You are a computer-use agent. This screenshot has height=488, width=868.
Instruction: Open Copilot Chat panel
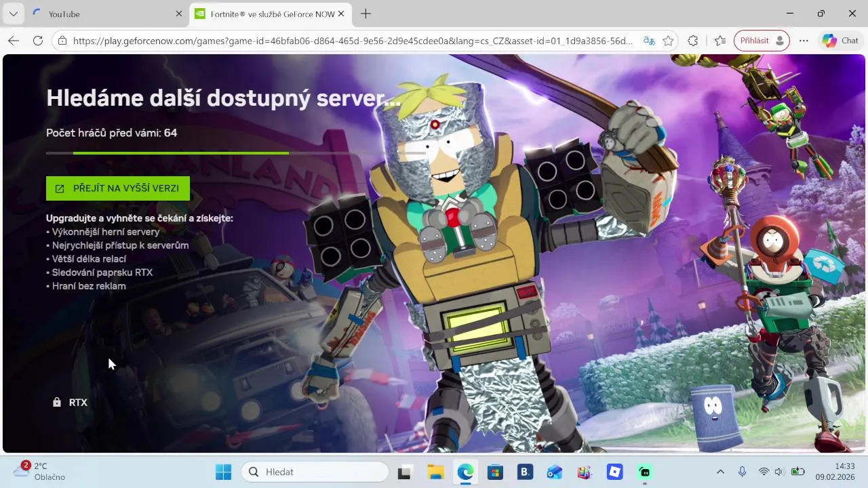[841, 41]
